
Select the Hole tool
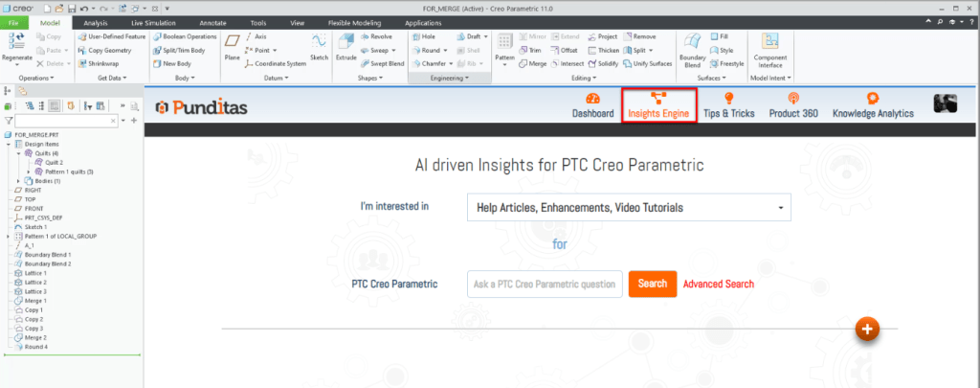422,35
